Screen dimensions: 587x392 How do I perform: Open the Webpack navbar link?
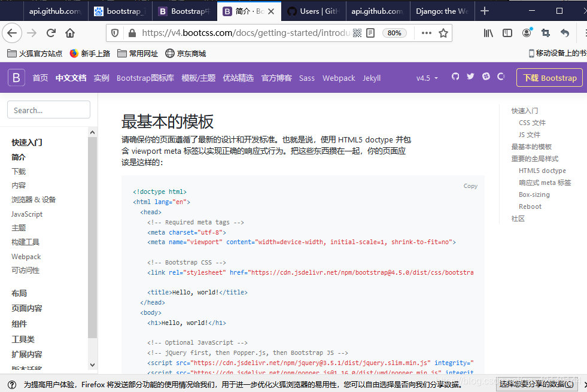click(339, 78)
